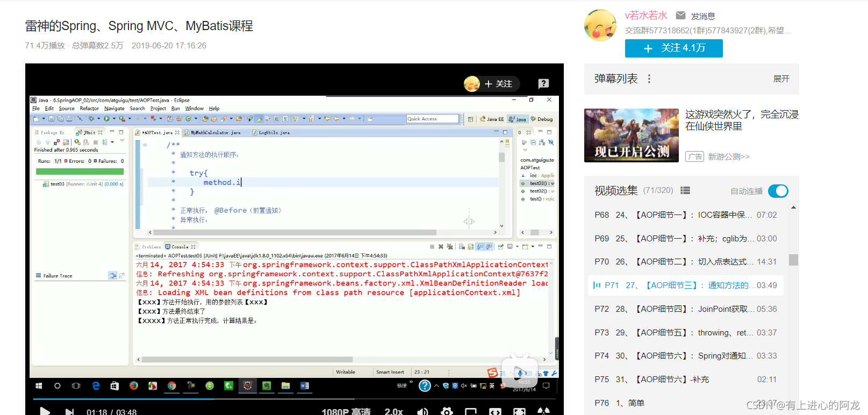Select video P68 IOC容器中保 in list
The image size is (868, 415).
[685, 214]
